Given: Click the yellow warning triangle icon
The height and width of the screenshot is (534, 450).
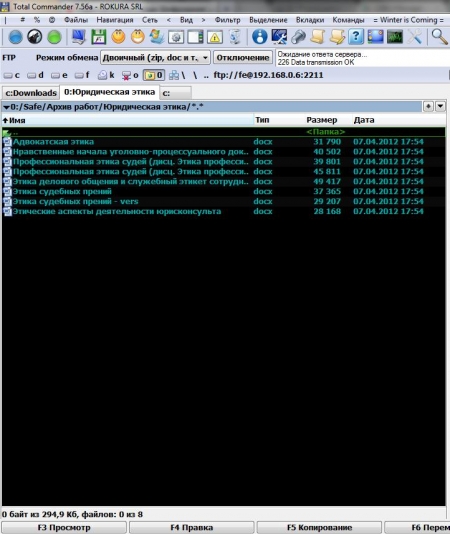Looking at the screenshot, I should (215, 37).
